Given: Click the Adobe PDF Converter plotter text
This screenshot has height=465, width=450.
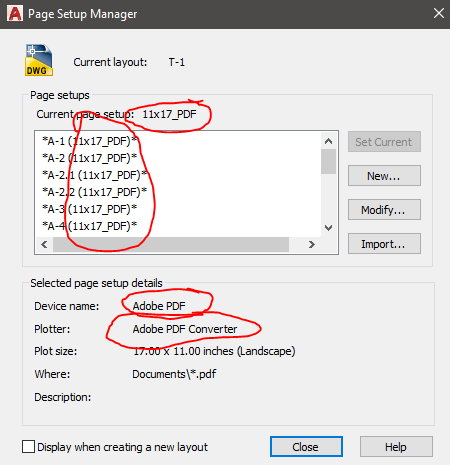Looking at the screenshot, I should tap(185, 329).
